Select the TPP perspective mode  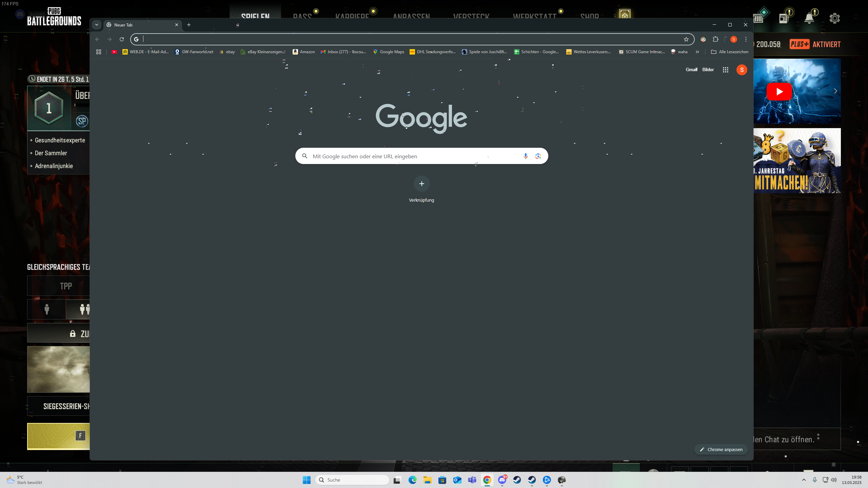click(x=65, y=286)
